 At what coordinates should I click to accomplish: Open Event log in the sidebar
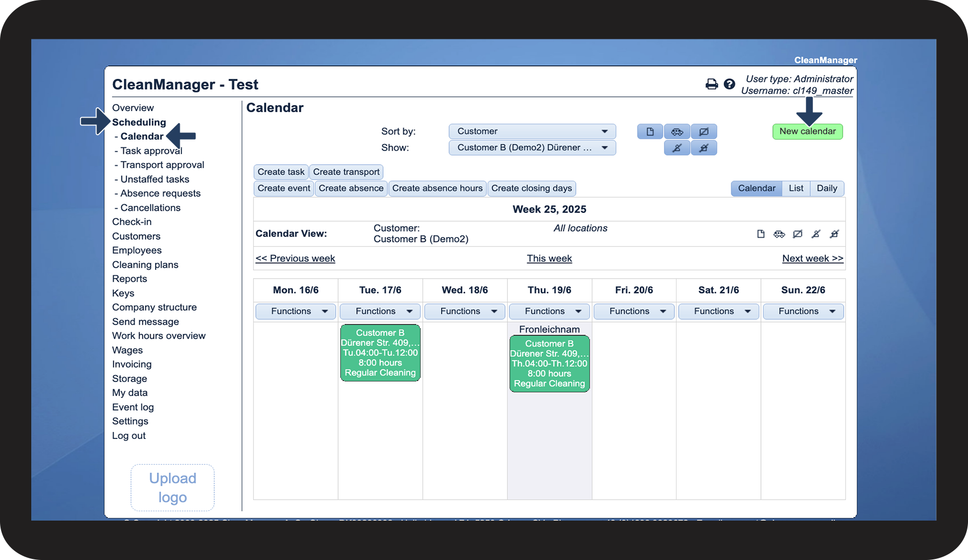133,407
